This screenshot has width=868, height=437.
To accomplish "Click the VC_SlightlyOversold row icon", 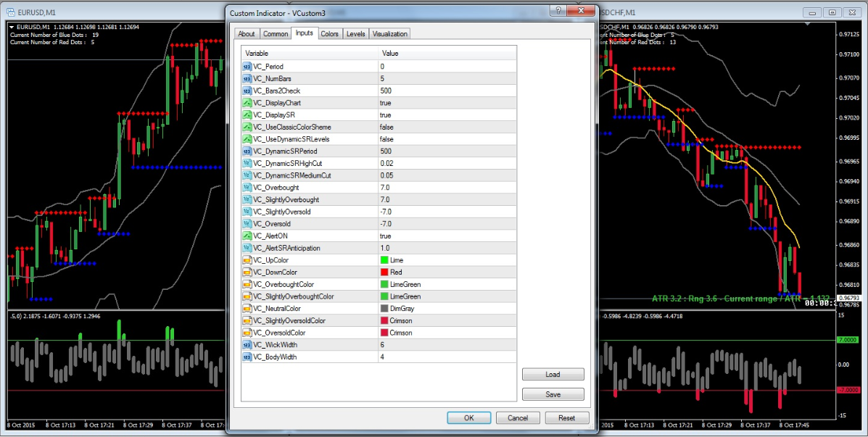I will point(247,212).
